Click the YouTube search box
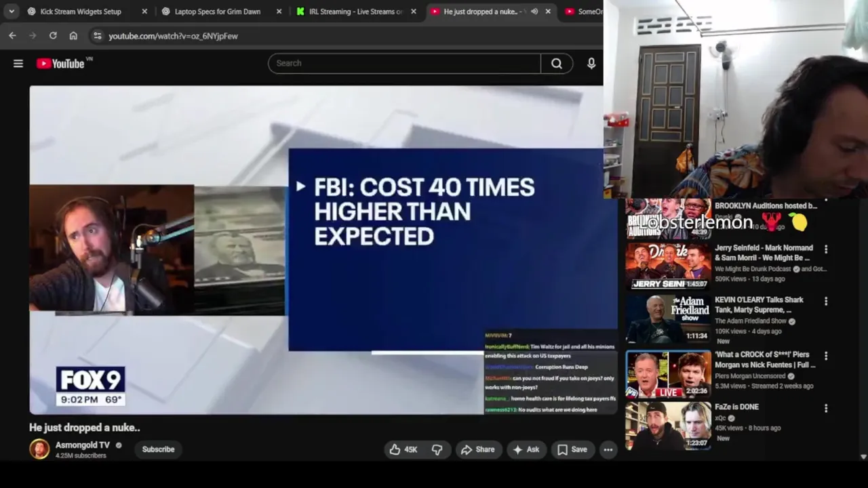Image resolution: width=868 pixels, height=488 pixels. (404, 63)
